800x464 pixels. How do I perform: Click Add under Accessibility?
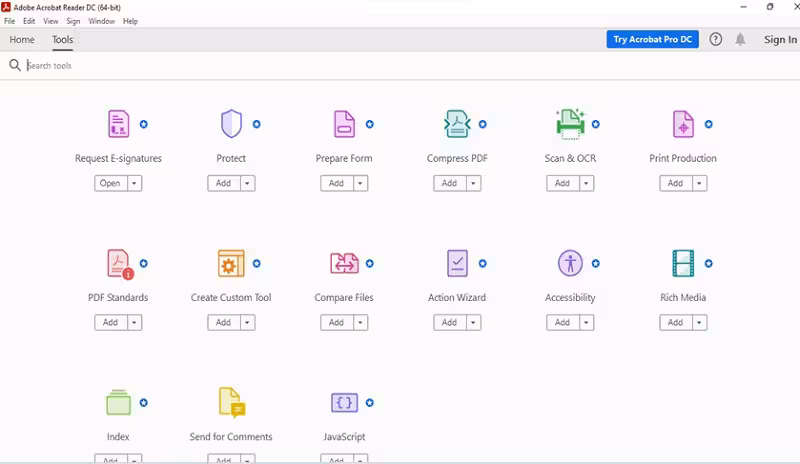coord(562,323)
